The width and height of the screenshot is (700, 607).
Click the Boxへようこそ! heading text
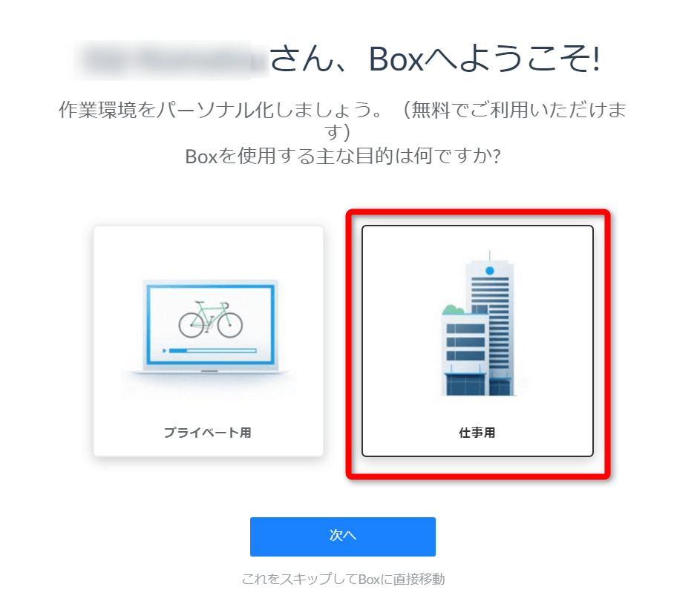click(484, 59)
